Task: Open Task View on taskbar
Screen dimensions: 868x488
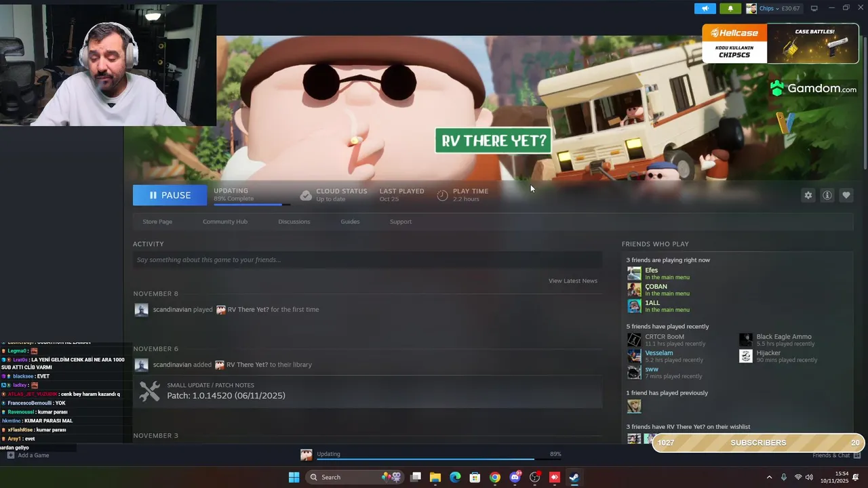Action: 416,477
